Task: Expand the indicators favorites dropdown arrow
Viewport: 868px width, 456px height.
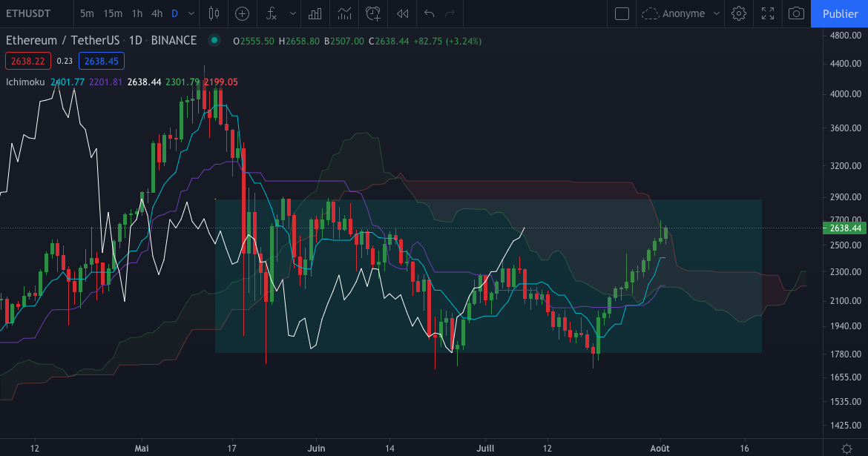Action: tap(293, 13)
